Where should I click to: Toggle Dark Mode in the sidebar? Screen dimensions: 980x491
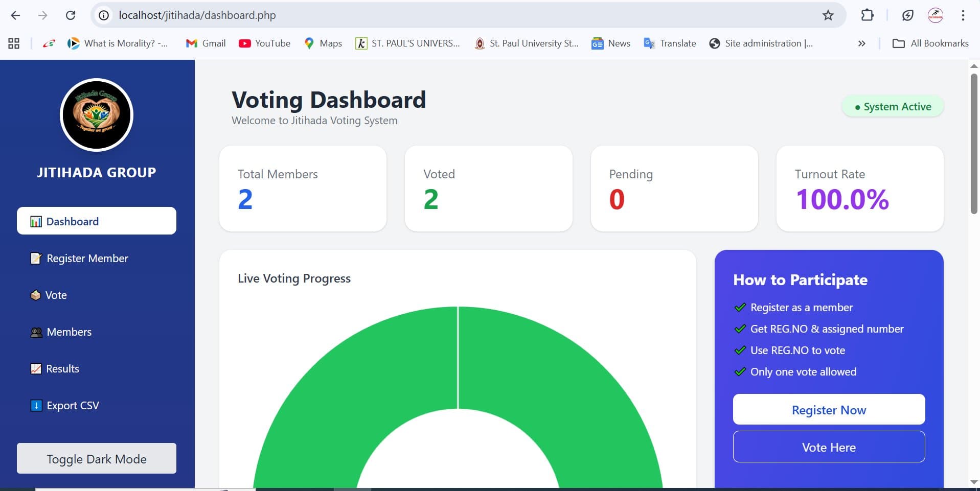[x=96, y=458]
